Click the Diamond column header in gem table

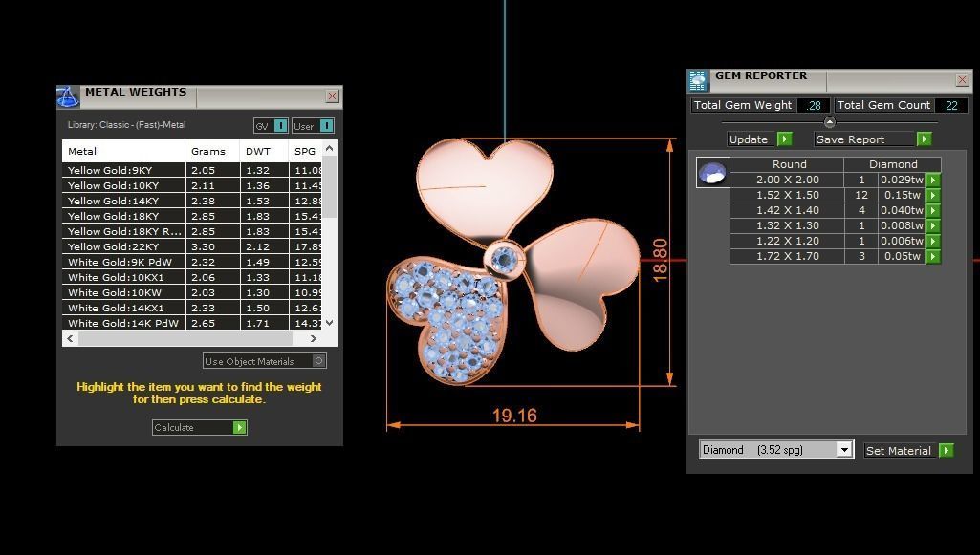(892, 164)
